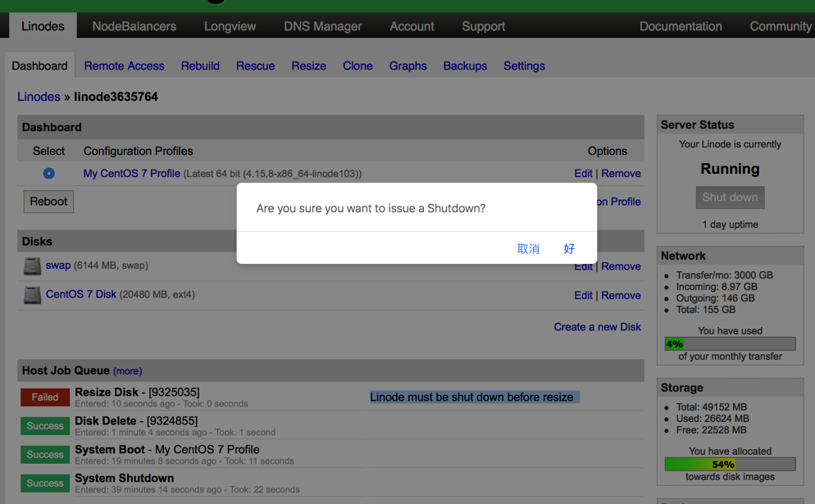Image resolution: width=815 pixels, height=504 pixels.
Task: Switch to the Resize tab
Action: click(x=309, y=66)
